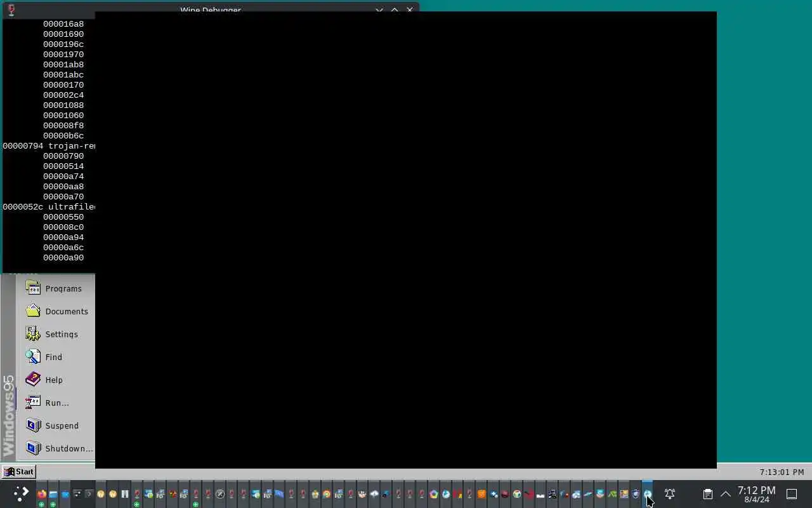Select line 00000170 in Wine Debugger

[x=63, y=85]
